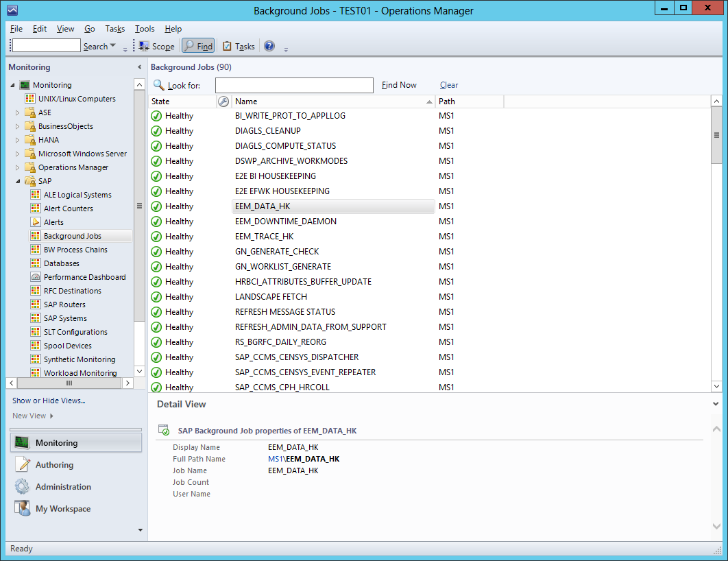Click the Look for text field
Screen dimensions: 728x561
[x=294, y=85]
